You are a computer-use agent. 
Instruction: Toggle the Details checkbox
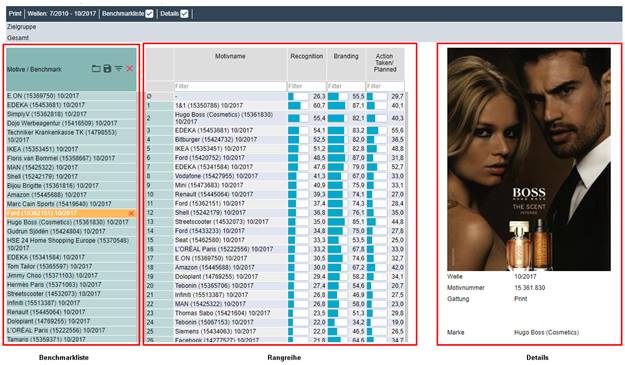pyautogui.click(x=184, y=14)
